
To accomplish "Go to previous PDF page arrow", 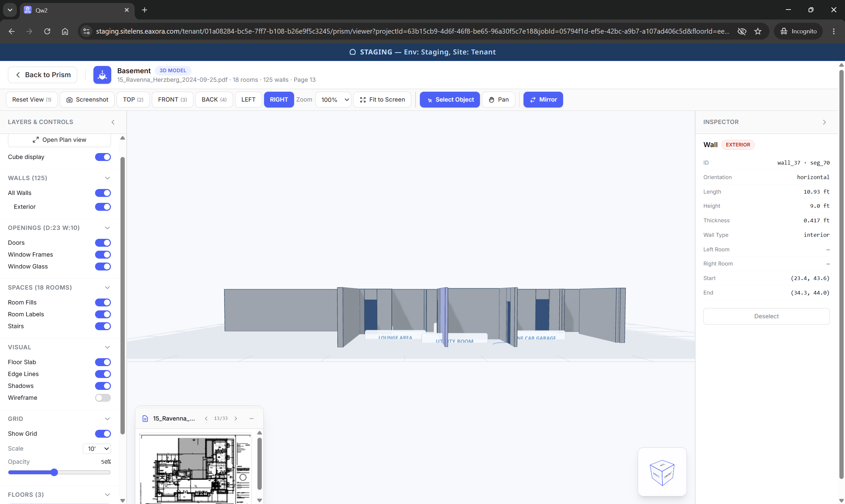I will click(206, 419).
